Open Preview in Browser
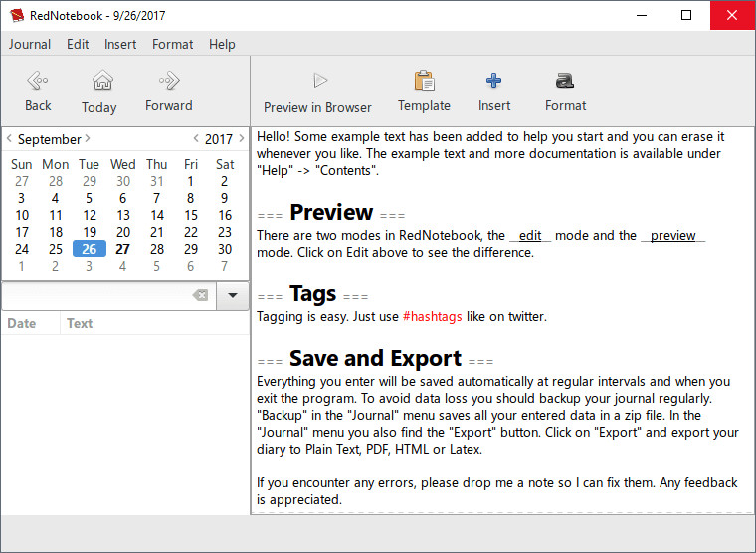The image size is (756, 553). tap(319, 81)
